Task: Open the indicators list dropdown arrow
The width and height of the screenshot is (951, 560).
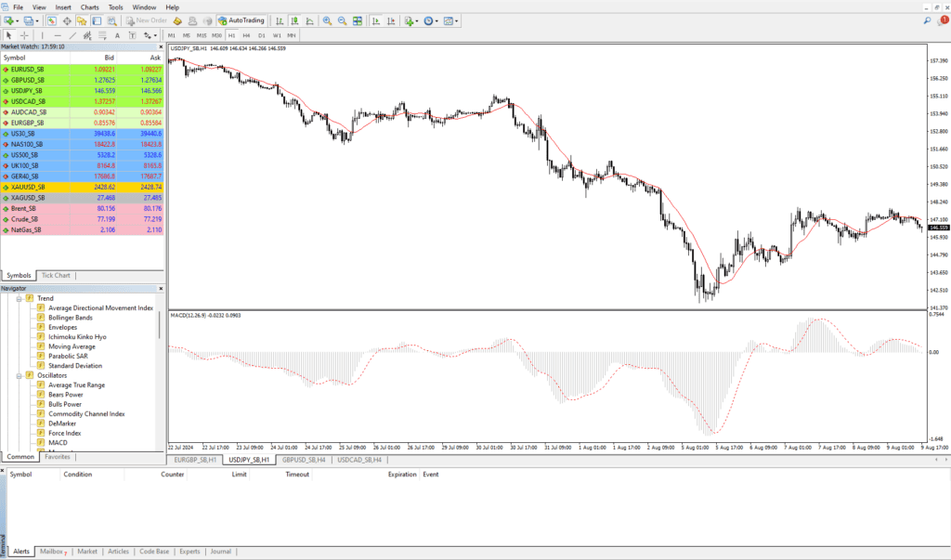Action: click(418, 20)
